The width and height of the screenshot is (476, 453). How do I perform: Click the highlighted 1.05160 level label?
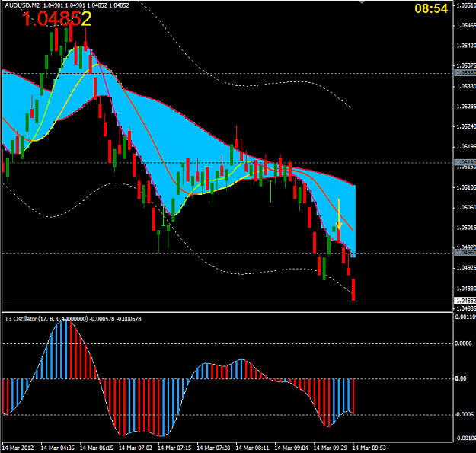point(465,162)
